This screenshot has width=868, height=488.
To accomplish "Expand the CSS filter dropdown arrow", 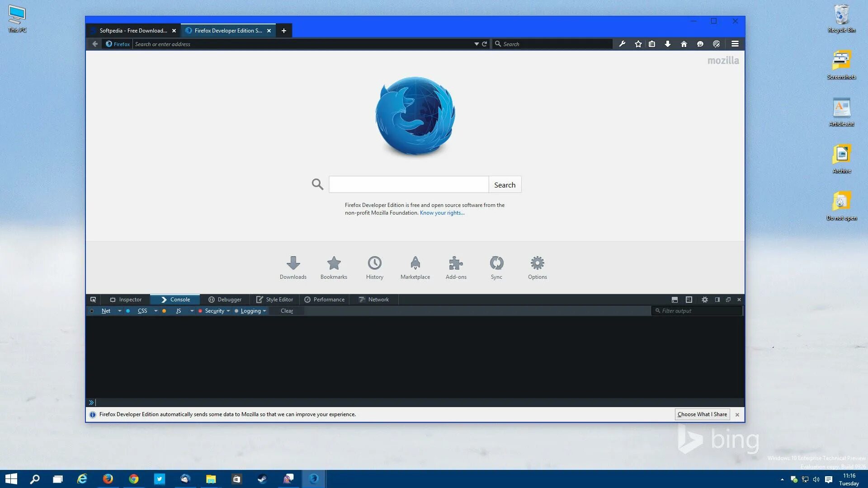I will click(x=156, y=311).
